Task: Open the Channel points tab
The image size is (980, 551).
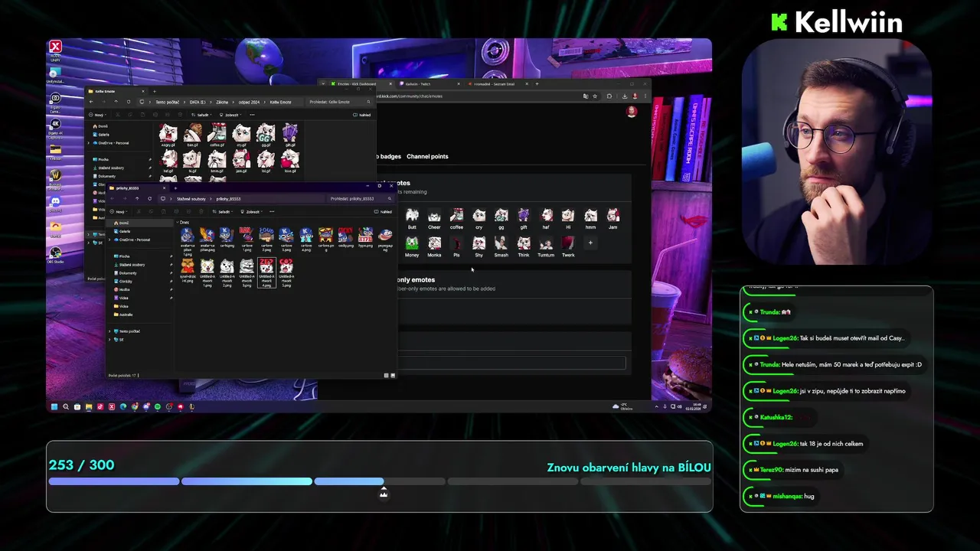Action: [427, 156]
